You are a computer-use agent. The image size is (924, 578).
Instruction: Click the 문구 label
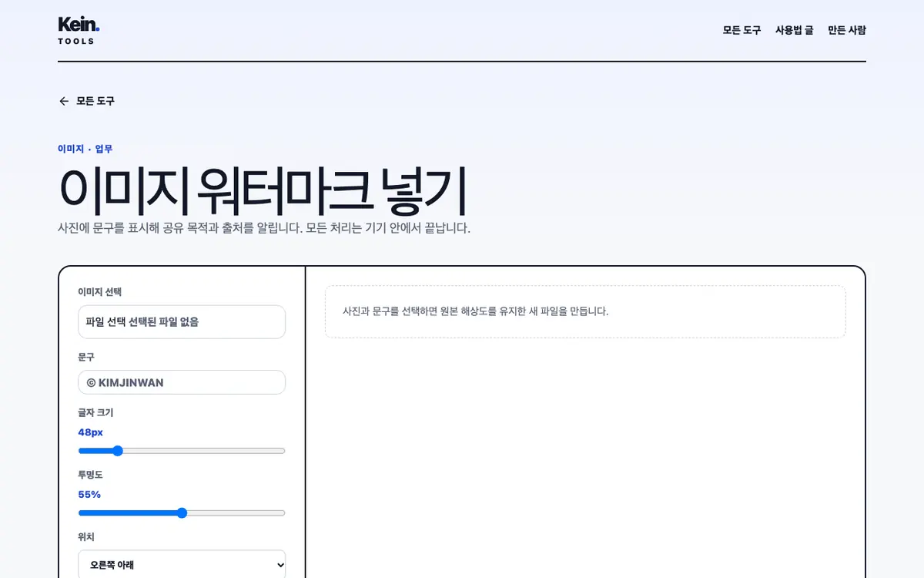pos(86,358)
